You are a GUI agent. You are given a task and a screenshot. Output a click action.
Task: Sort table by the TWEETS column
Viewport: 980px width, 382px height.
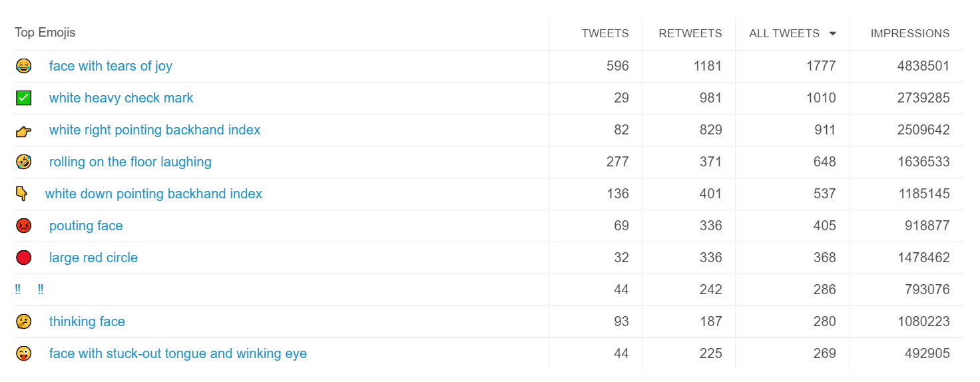point(605,33)
